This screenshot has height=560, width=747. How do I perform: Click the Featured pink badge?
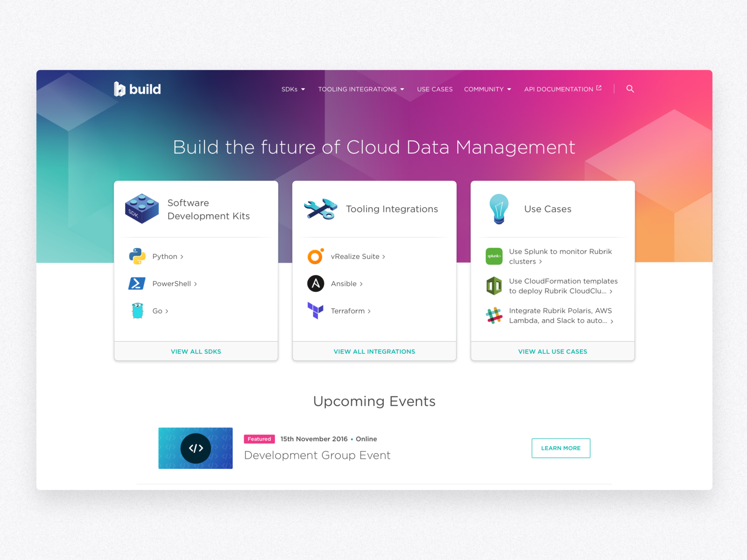tap(259, 439)
